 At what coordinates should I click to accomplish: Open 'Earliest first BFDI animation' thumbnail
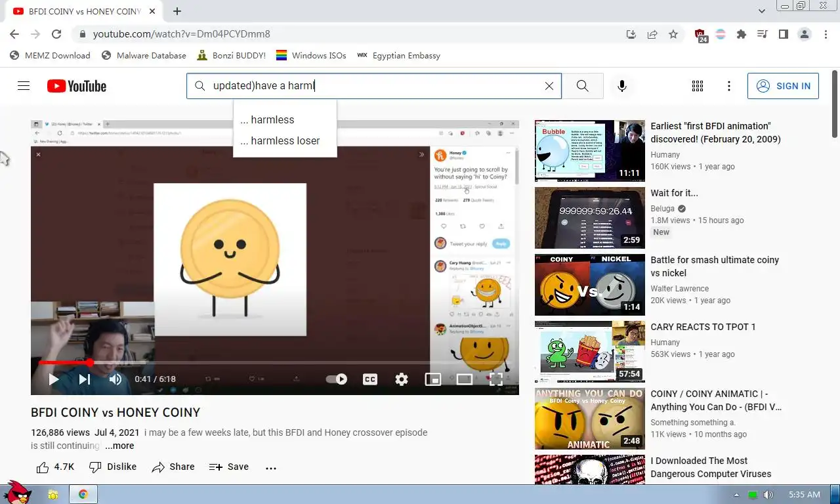(x=589, y=150)
